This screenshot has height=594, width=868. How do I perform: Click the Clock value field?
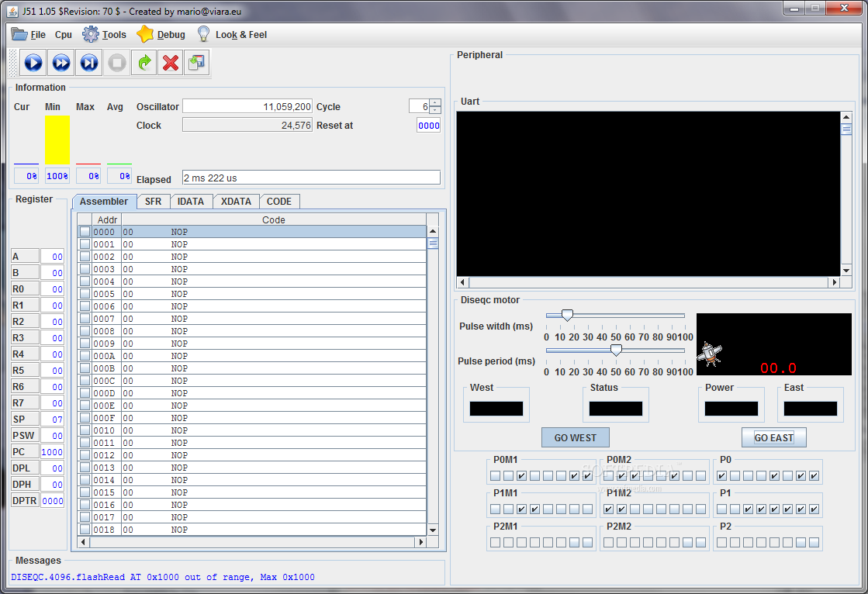click(247, 125)
